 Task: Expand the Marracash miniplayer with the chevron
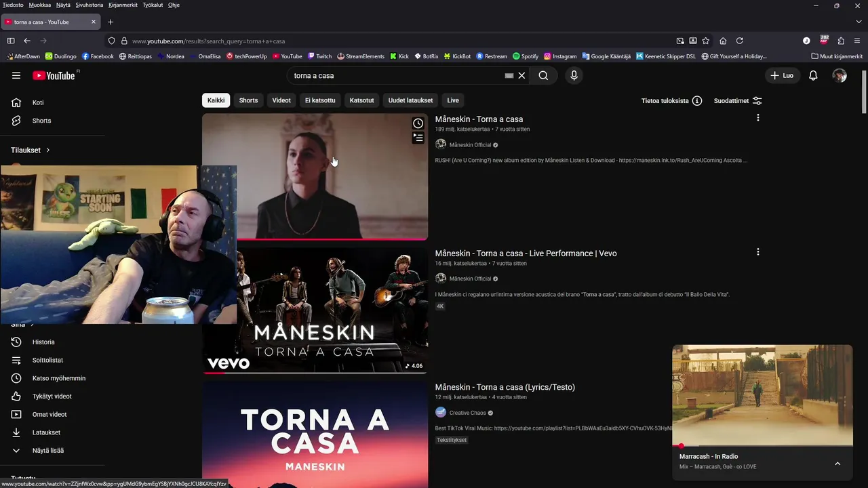tap(837, 464)
